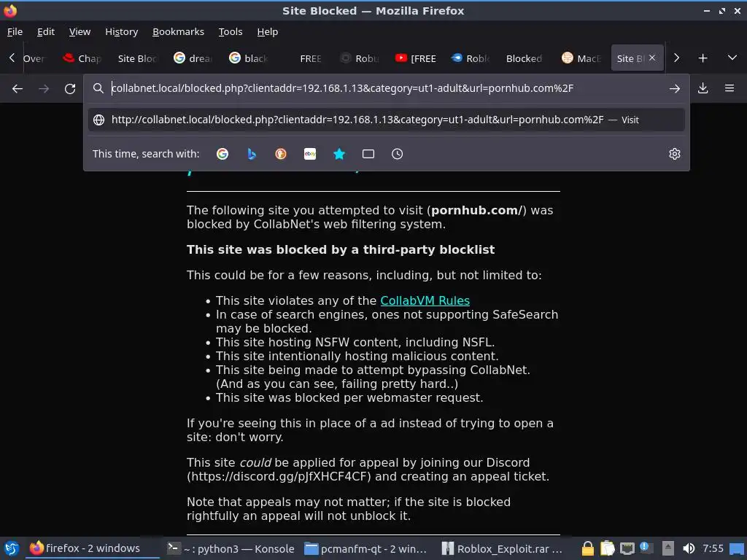This screenshot has width=747, height=560.
Task: Search in open Tabs icon
Action: [368, 154]
